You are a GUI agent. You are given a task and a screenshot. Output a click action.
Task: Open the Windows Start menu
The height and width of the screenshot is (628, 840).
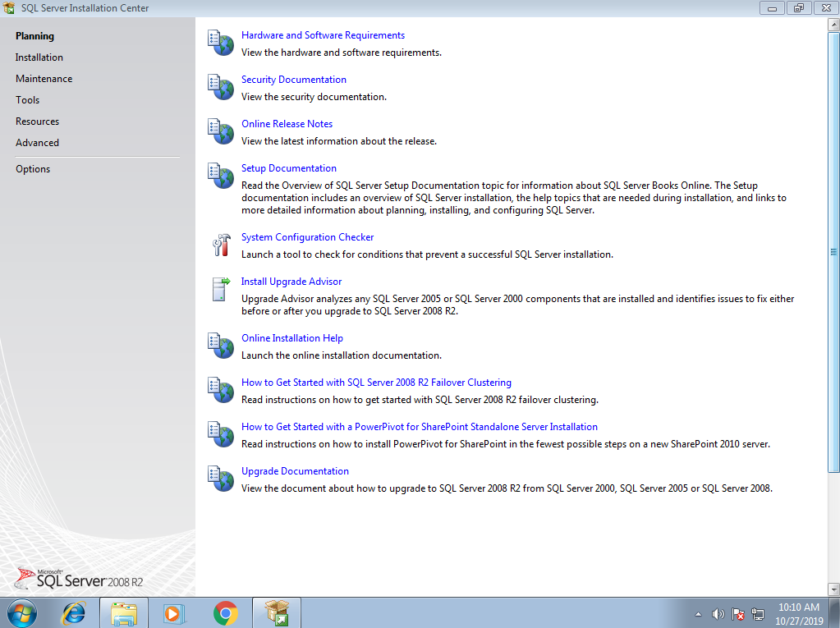(x=21, y=613)
